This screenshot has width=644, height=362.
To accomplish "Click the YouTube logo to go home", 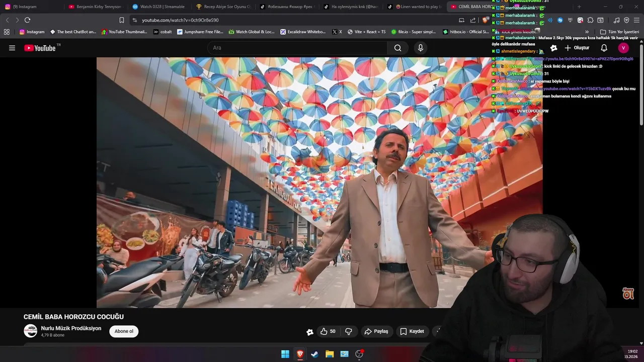I will (x=40, y=48).
